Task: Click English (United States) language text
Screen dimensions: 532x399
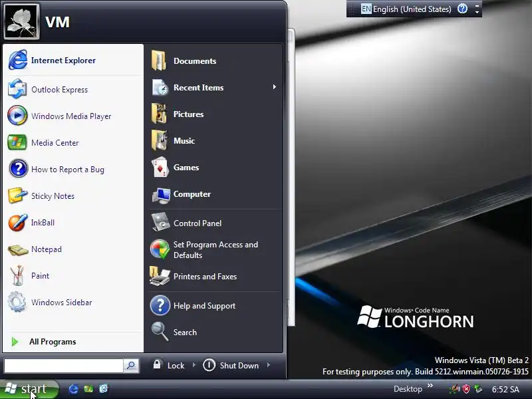Action: point(412,9)
